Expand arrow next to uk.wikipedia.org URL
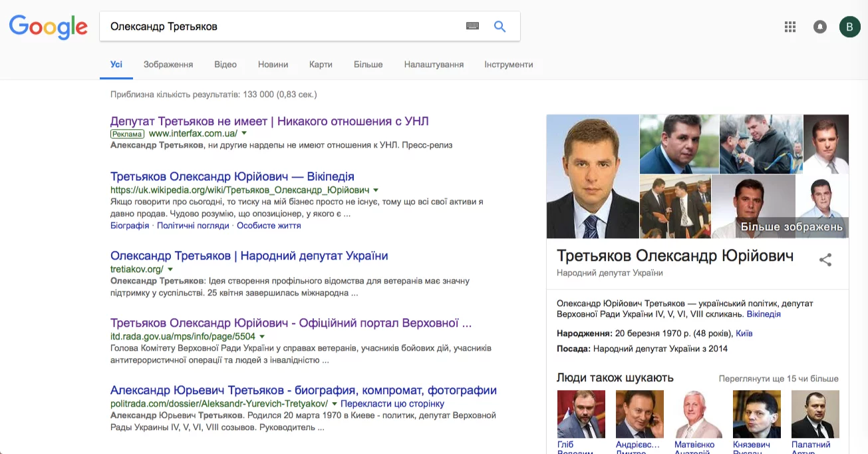 tap(376, 190)
